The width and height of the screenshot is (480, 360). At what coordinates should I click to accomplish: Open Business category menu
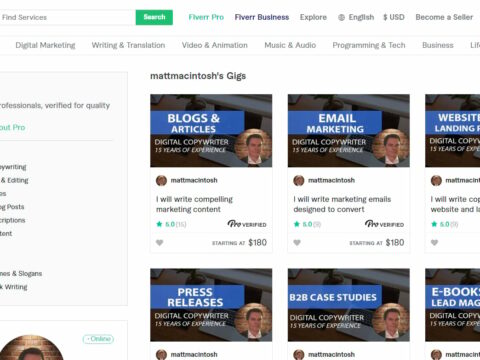click(438, 45)
